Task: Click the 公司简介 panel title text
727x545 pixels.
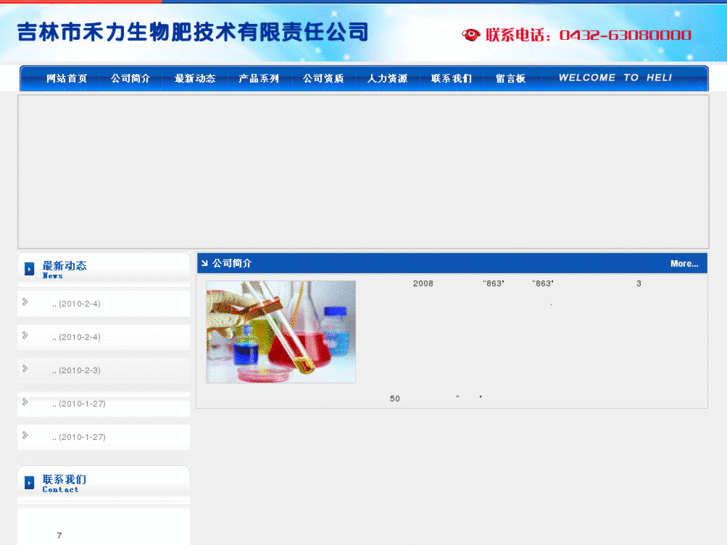Action: click(x=232, y=263)
